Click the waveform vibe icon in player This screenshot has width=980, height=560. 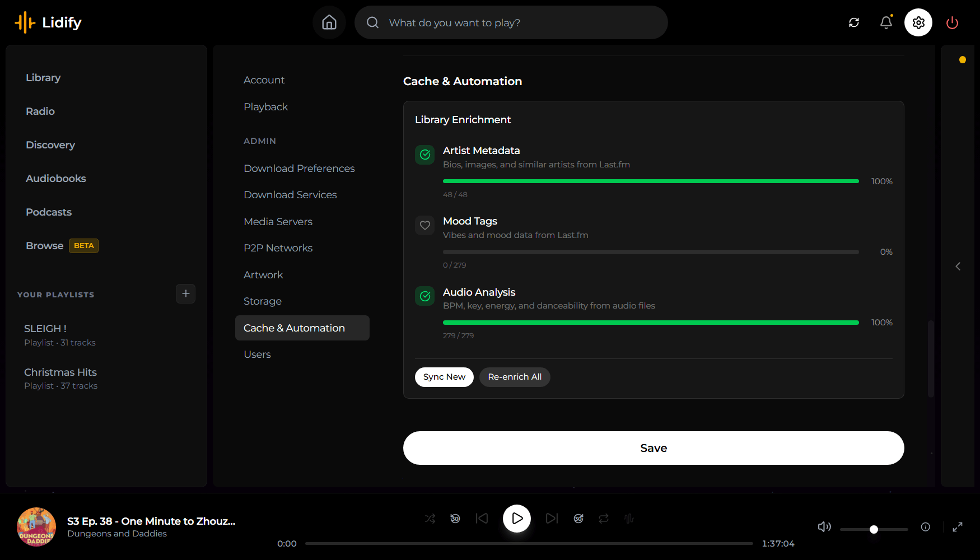pos(629,519)
